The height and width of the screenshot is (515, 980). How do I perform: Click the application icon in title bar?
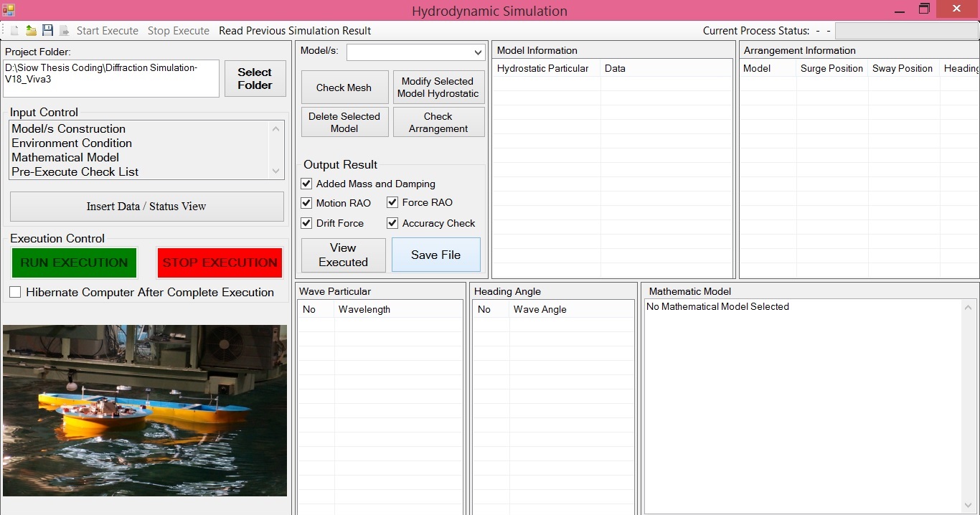pyautogui.click(x=8, y=10)
